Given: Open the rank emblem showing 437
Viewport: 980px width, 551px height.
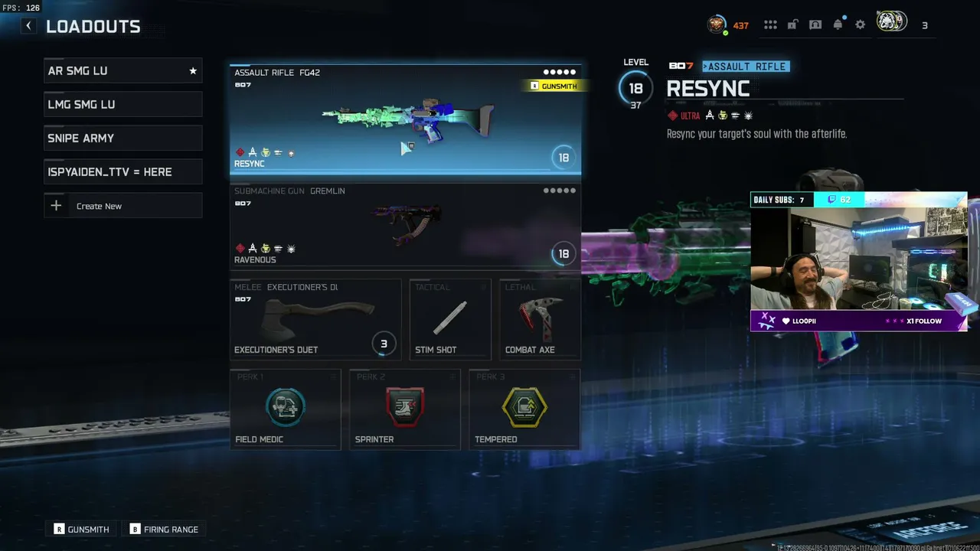Looking at the screenshot, I should 717,24.
